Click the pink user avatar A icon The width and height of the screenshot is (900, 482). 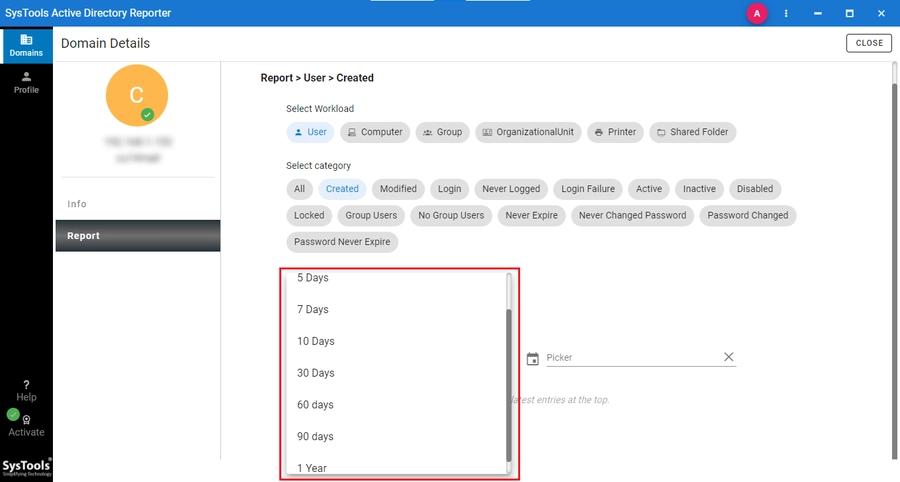click(757, 13)
